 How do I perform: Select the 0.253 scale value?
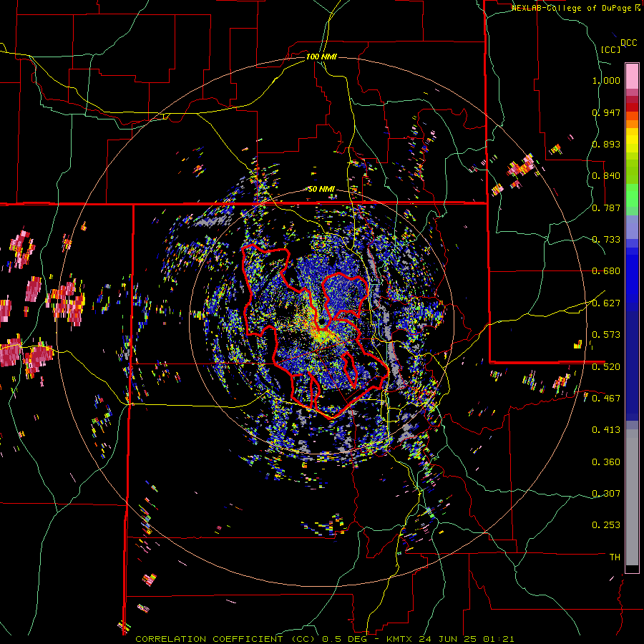pos(606,525)
